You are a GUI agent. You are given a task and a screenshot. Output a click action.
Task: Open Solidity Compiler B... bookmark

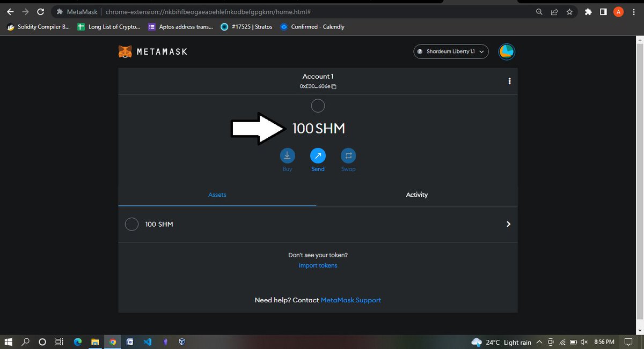coord(38,27)
